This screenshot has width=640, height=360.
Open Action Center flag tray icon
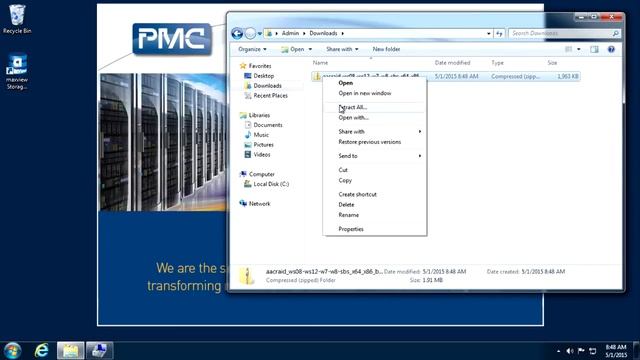pos(581,351)
